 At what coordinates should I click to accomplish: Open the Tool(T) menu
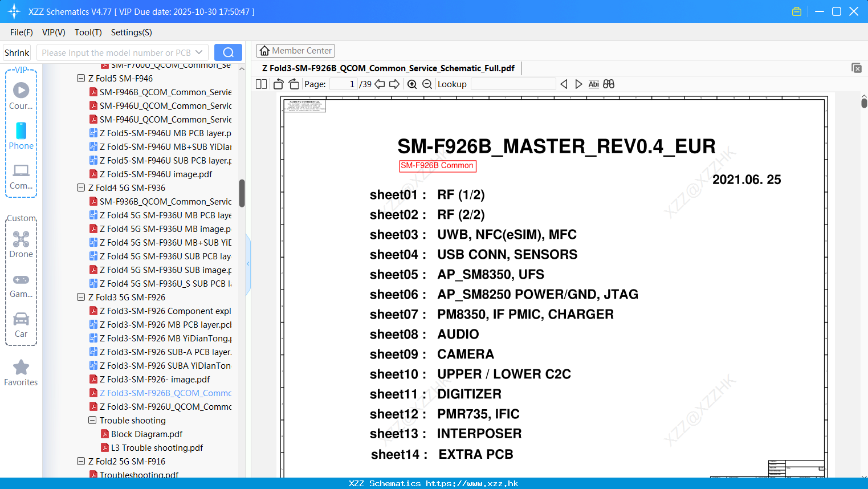[88, 32]
